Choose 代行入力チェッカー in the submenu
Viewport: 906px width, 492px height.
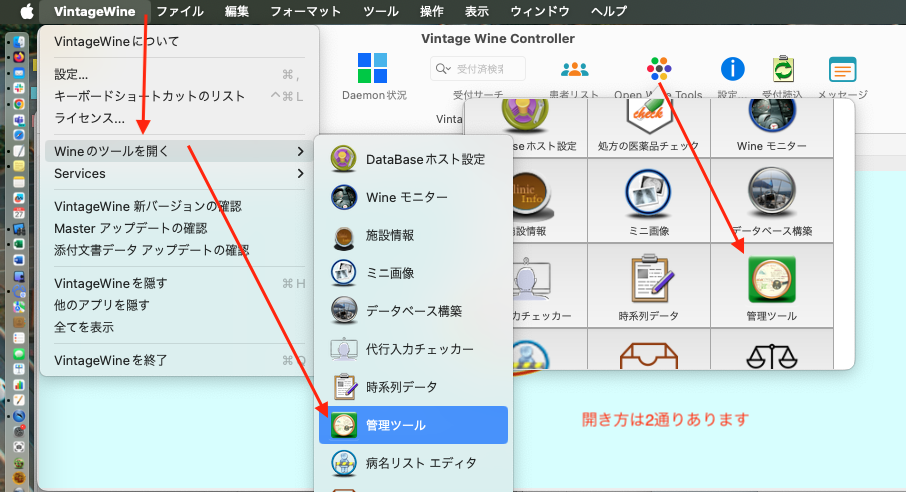click(x=413, y=349)
